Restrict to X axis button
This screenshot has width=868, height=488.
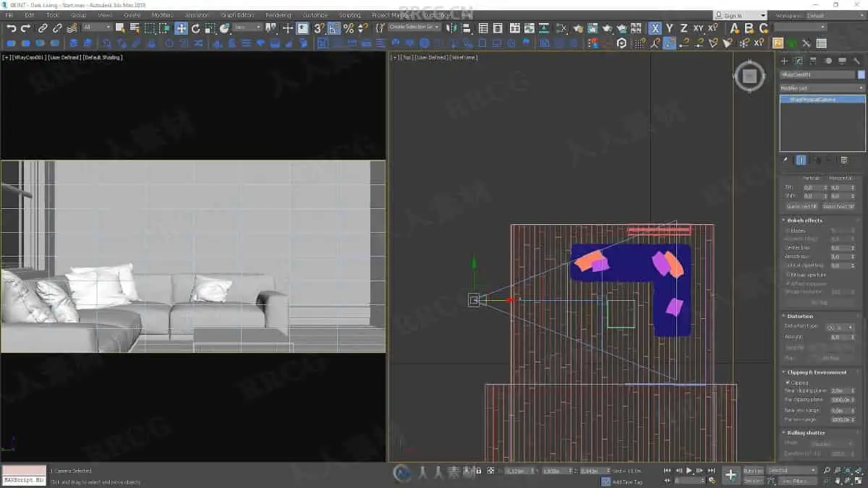coord(655,28)
